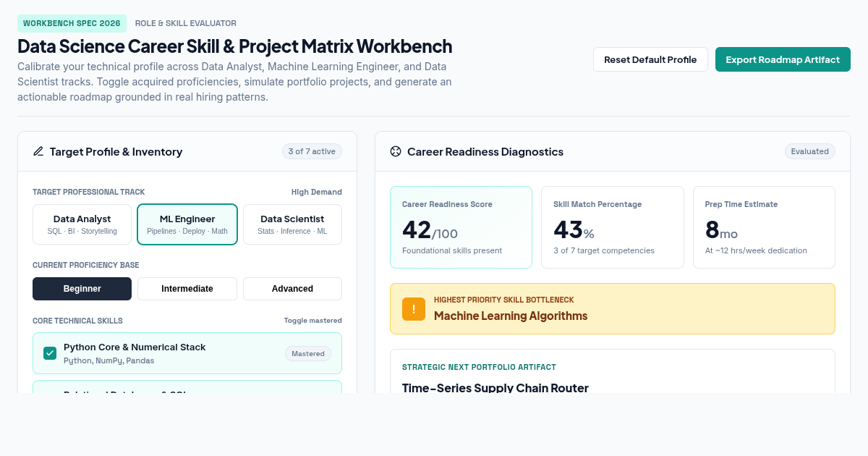868x456 pixels.
Task: Click the pencil icon beside Target Profile & Inventory
Action: pyautogui.click(x=38, y=151)
